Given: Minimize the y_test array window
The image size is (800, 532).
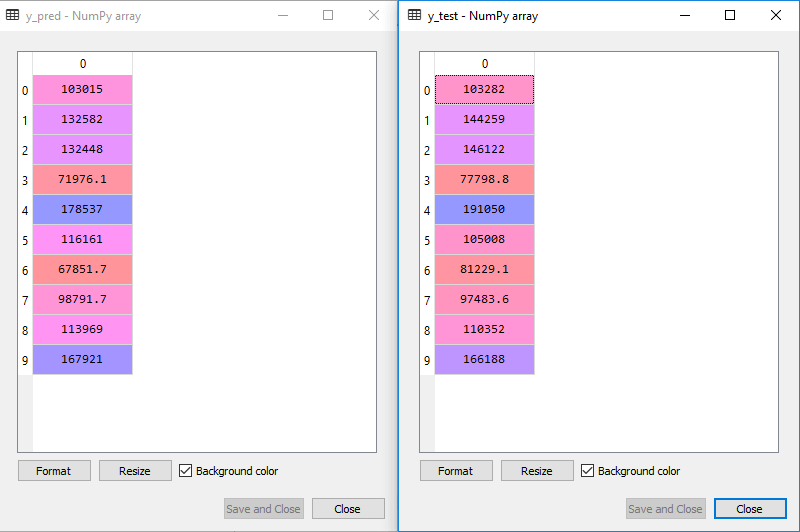Looking at the screenshot, I should point(685,15).
